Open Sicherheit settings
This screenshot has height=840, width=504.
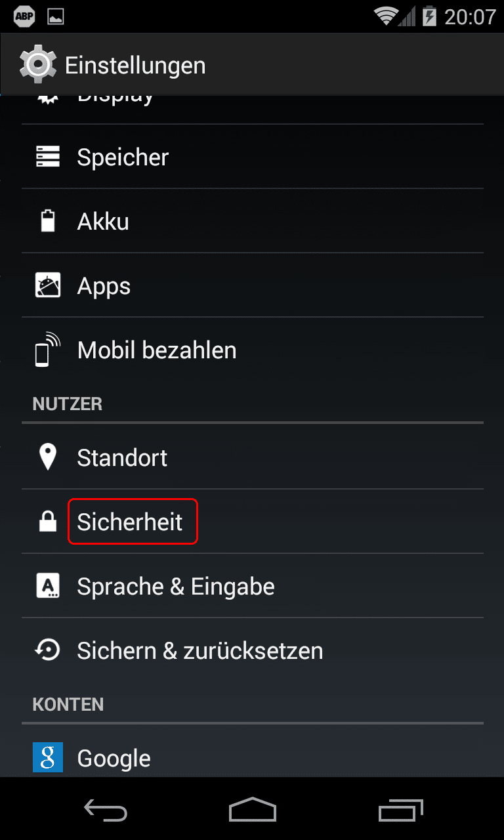[x=253, y=521]
